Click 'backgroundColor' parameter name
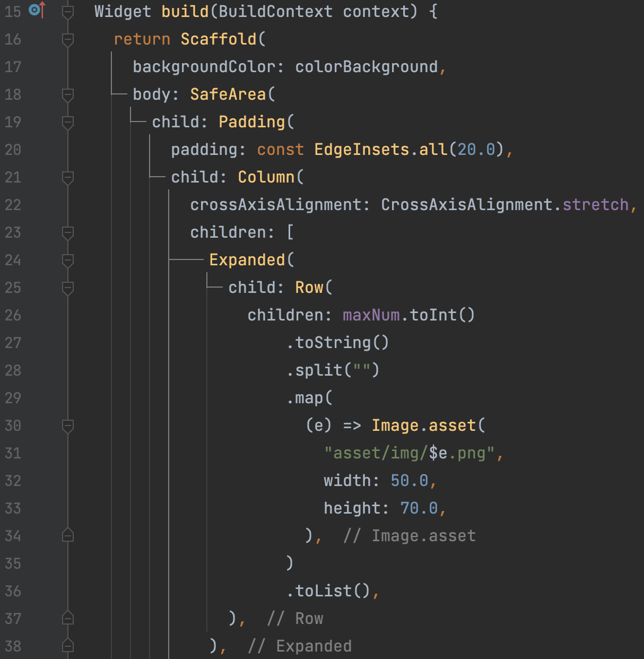This screenshot has width=644, height=659. tap(204, 67)
